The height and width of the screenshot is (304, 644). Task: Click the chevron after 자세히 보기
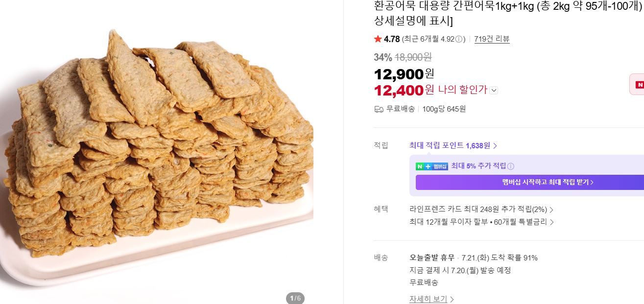point(452,299)
